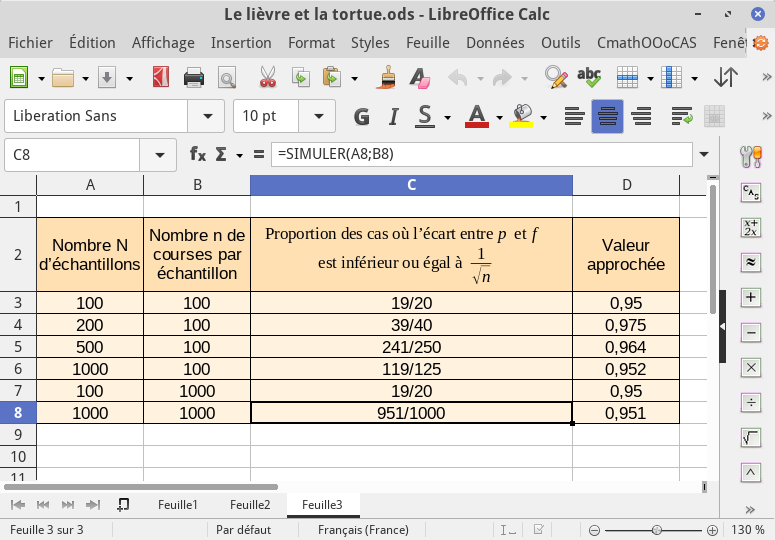Adjust the zoom slider in status bar
775x540 pixels.
coord(656,530)
